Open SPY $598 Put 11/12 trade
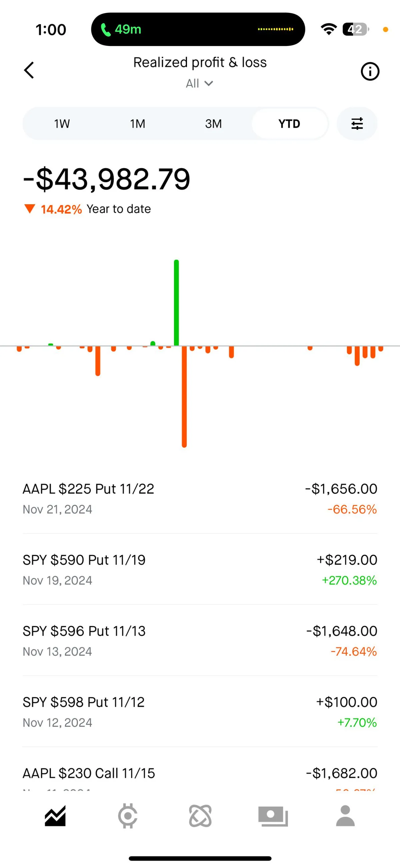This screenshot has height=868, width=400. coord(200,712)
